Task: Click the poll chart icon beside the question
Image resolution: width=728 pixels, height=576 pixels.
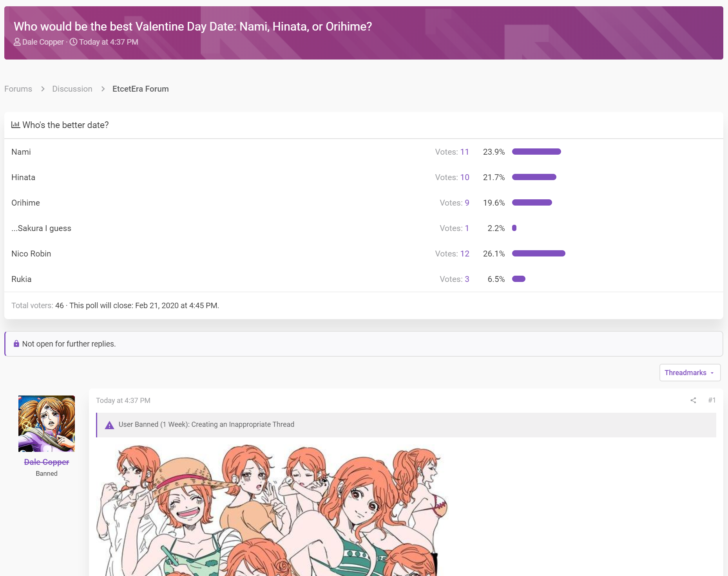Action: tap(16, 125)
